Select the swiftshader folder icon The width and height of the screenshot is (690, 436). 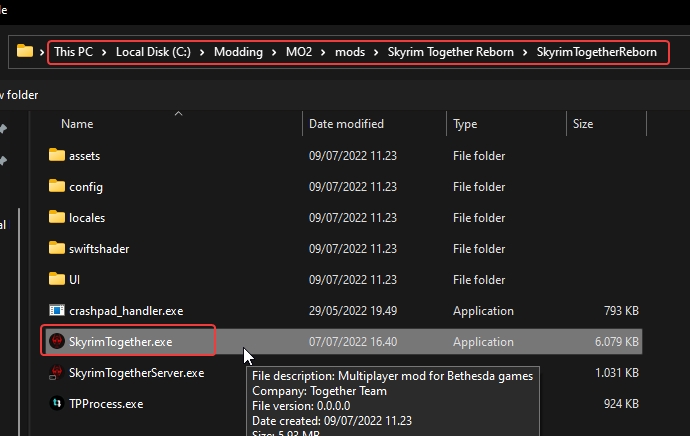point(57,249)
